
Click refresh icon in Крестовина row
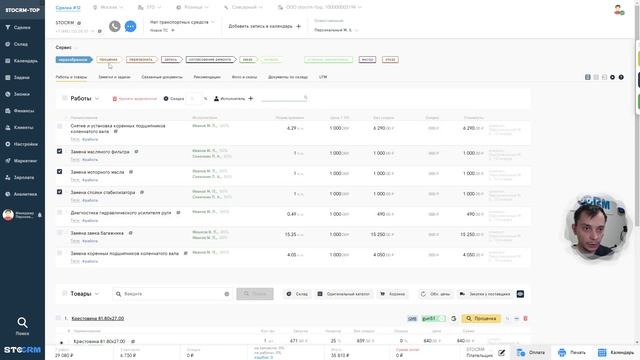453,318
